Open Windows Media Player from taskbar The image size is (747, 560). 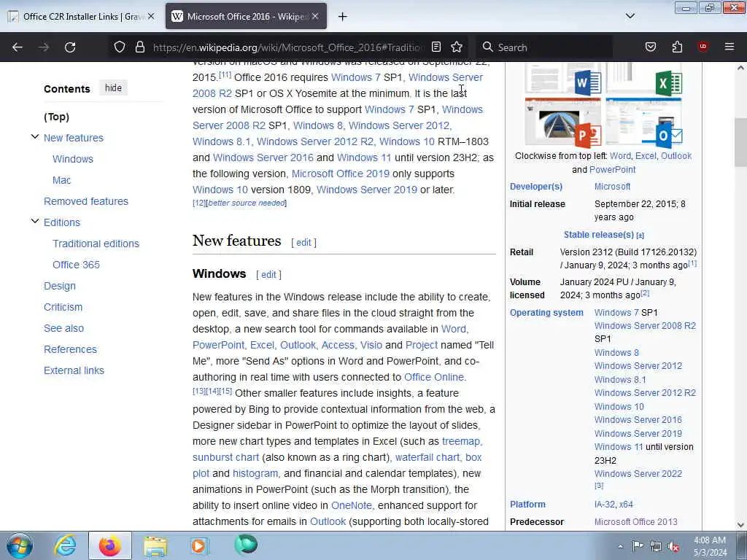click(x=200, y=545)
